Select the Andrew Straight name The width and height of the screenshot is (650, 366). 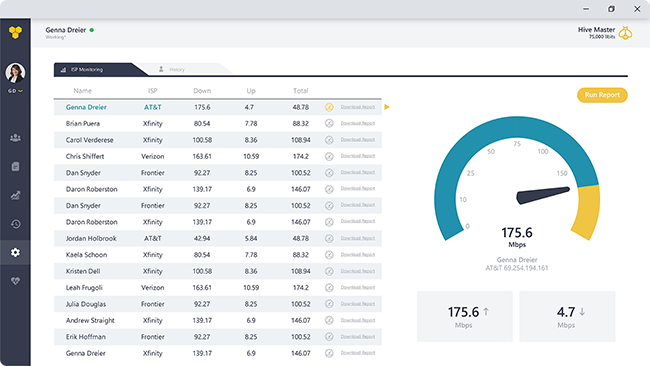pyautogui.click(x=90, y=320)
